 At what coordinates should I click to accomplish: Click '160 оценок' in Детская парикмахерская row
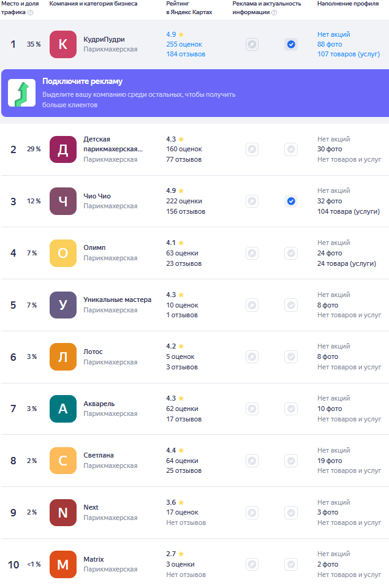184,149
